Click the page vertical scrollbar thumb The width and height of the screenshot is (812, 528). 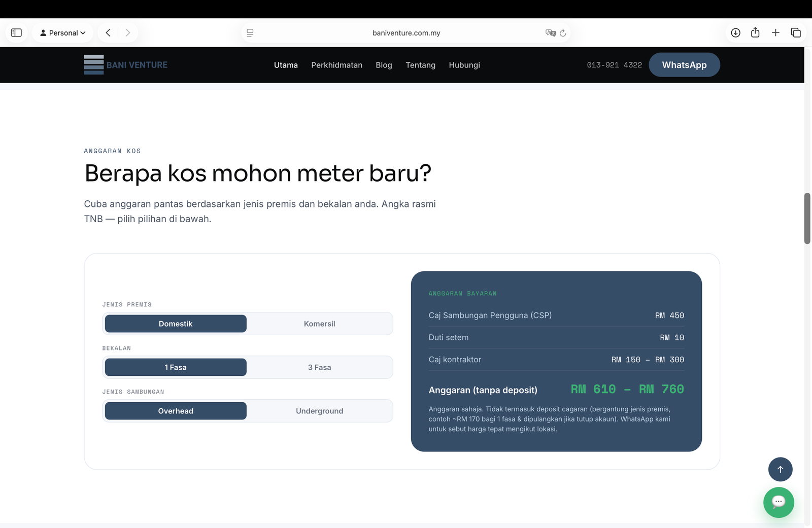[x=807, y=218]
